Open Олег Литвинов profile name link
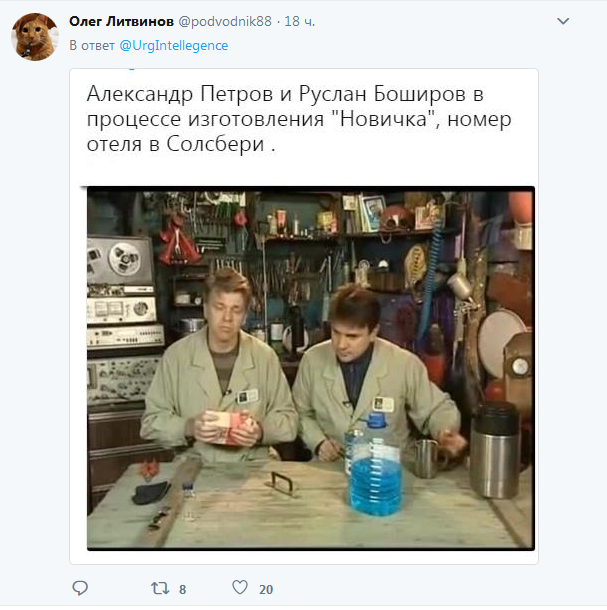The height and width of the screenshot is (610, 607). point(121,21)
